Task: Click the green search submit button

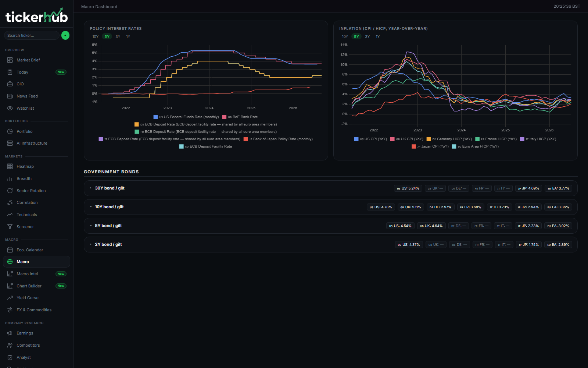Action: pyautogui.click(x=65, y=35)
